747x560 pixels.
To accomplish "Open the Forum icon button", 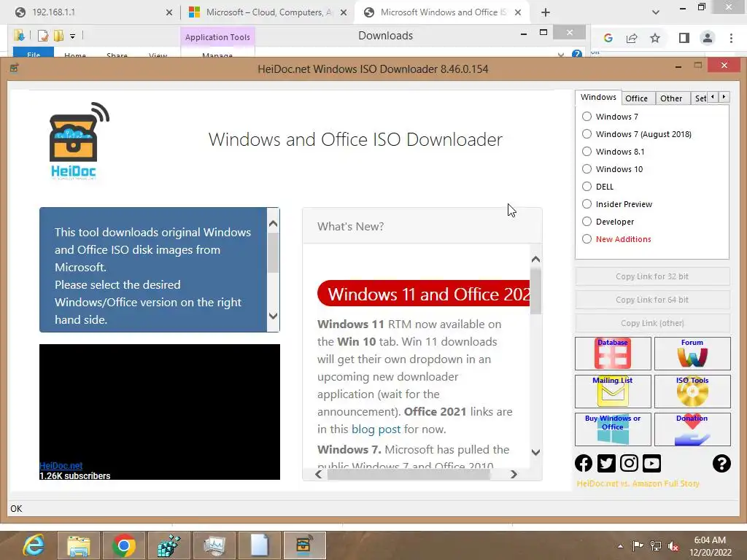I will click(x=692, y=354).
